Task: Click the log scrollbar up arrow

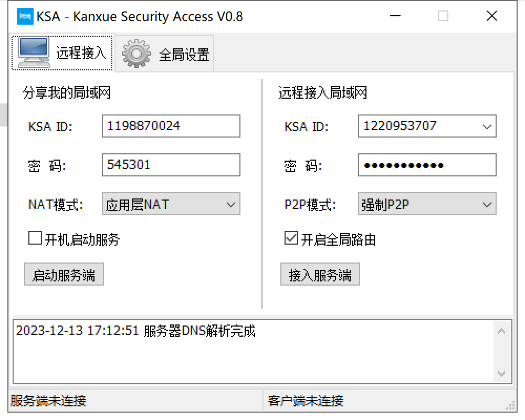Action: pos(501,331)
